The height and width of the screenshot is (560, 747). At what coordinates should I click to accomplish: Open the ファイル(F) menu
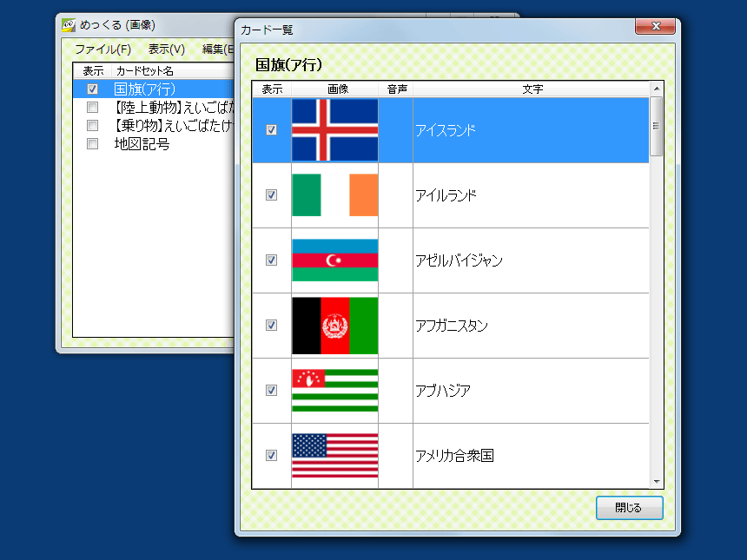click(102, 49)
